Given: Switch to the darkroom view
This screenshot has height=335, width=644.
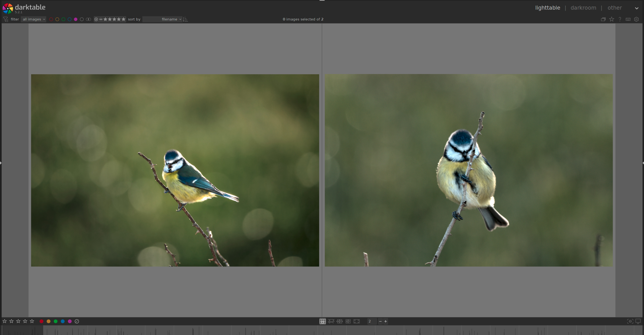Looking at the screenshot, I should (583, 8).
